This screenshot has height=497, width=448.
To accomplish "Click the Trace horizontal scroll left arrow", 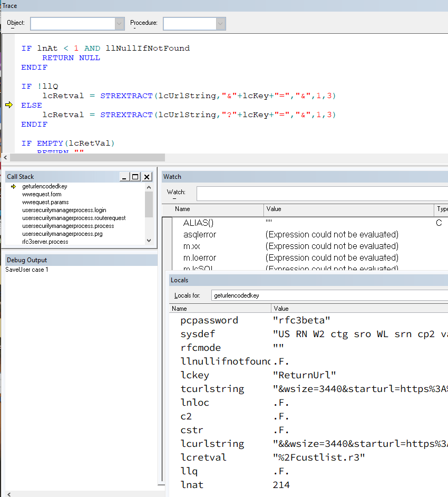I will click(5, 157).
